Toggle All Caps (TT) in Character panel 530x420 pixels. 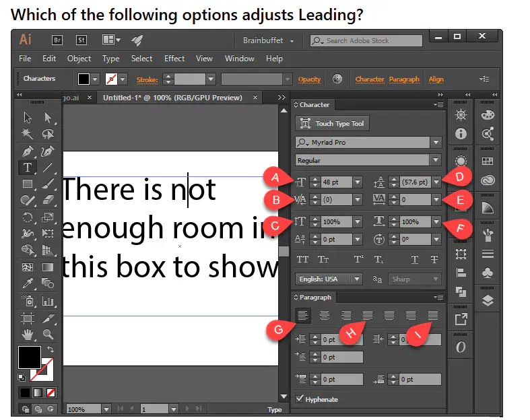tap(302, 260)
